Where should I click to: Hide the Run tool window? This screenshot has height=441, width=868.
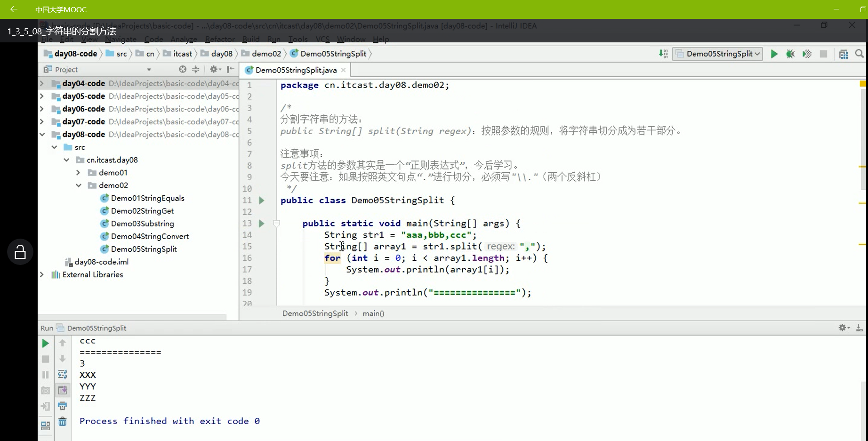pos(860,328)
